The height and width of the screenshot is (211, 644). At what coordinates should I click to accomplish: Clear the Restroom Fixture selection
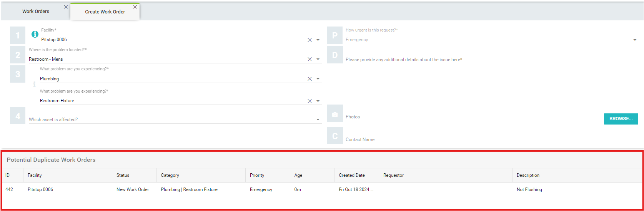(310, 101)
